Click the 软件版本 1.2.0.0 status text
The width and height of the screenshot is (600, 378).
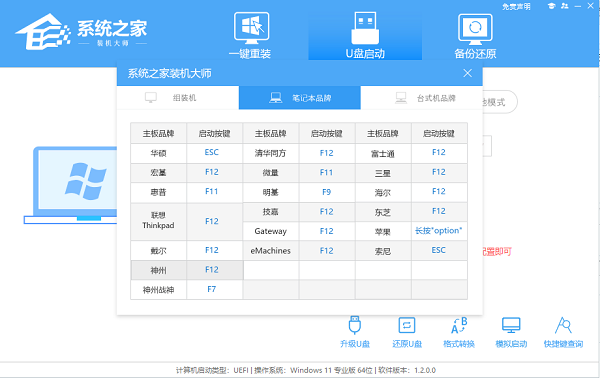pos(407,370)
